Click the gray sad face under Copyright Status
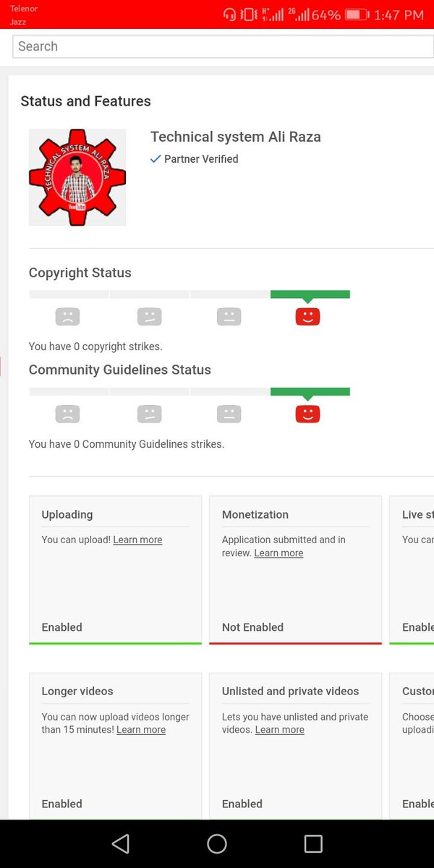Screen dimensions: 434x868 pos(67,316)
